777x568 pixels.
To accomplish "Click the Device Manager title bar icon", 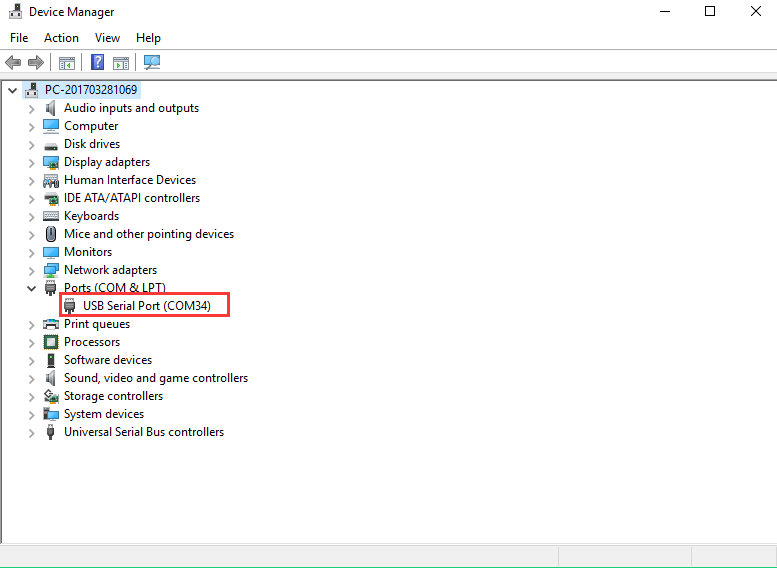I will tap(16, 11).
